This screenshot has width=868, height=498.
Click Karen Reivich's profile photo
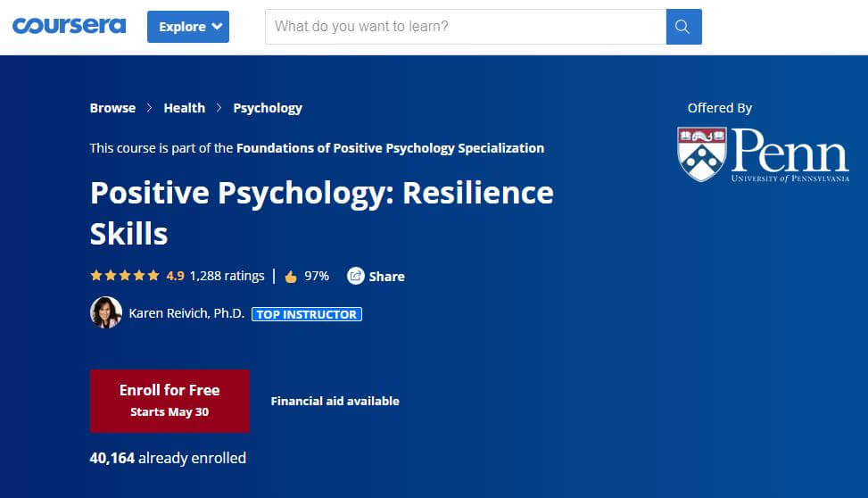[x=106, y=313]
